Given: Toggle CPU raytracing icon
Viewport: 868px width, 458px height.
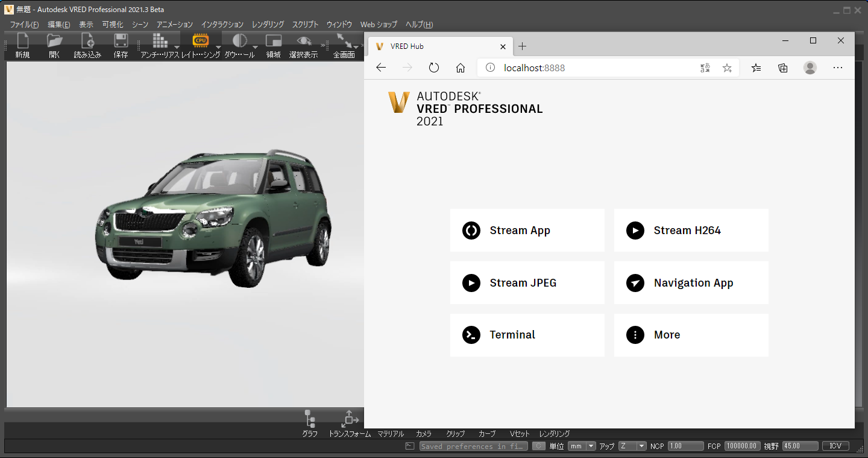Looking at the screenshot, I should (x=200, y=41).
